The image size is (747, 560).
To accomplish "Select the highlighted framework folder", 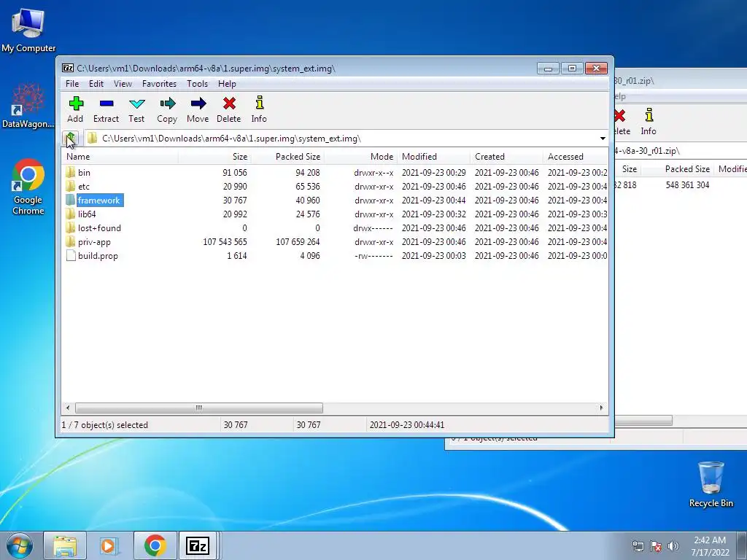I will pyautogui.click(x=99, y=200).
